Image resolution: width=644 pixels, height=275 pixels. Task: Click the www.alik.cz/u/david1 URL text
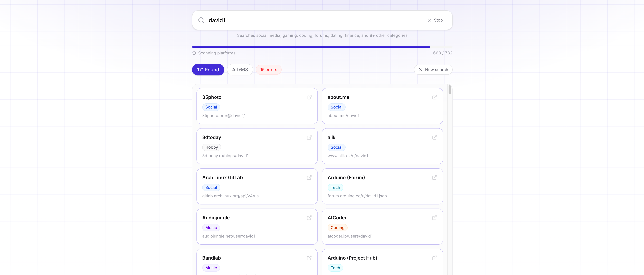point(348,156)
